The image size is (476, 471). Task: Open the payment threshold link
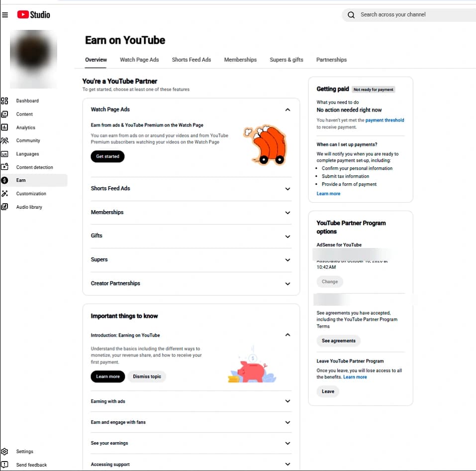[x=384, y=120]
